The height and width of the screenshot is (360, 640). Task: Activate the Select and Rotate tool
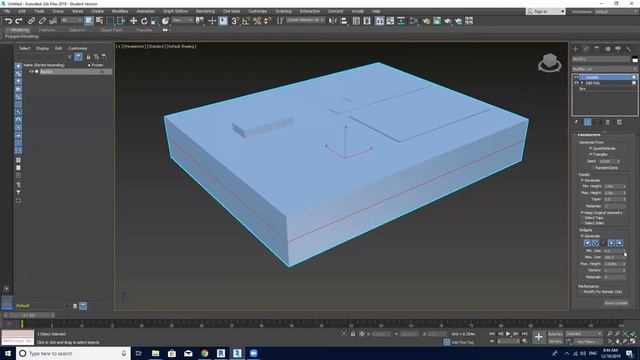pos(144,21)
